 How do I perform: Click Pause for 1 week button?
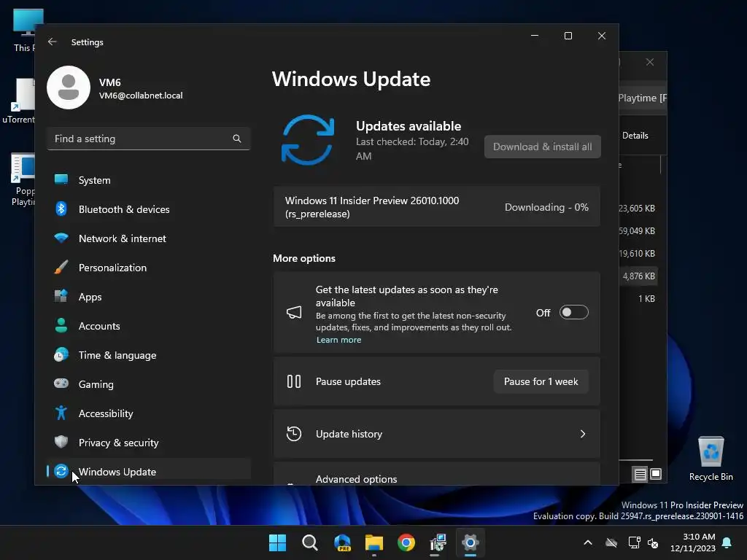pos(541,381)
